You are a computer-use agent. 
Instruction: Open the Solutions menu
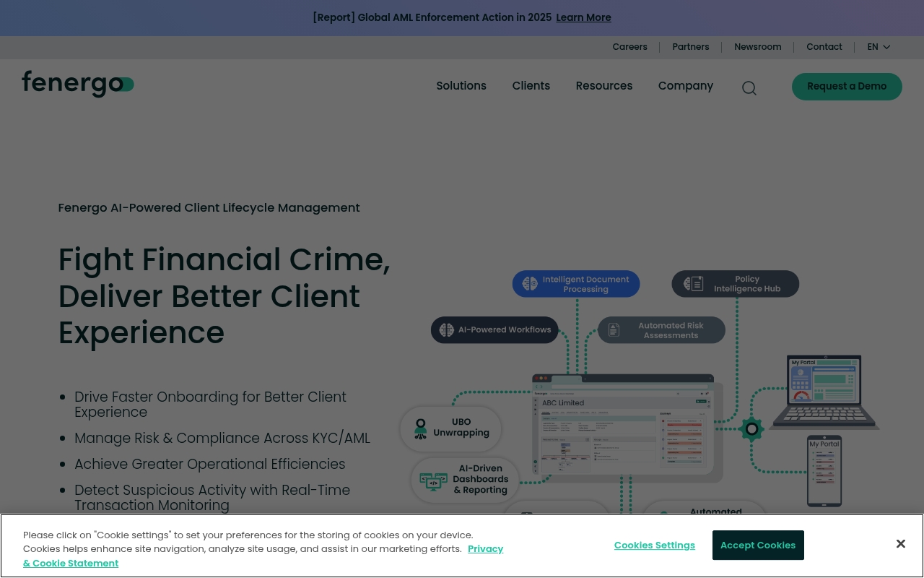pyautogui.click(x=461, y=86)
